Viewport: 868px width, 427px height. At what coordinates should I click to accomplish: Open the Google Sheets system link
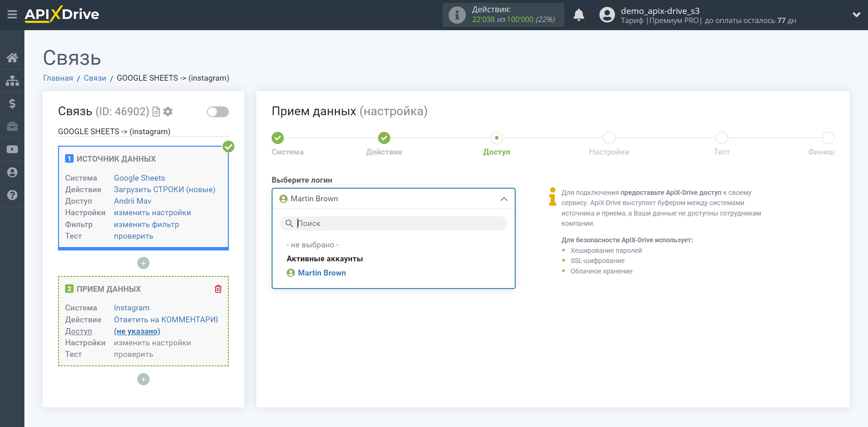[x=139, y=178]
